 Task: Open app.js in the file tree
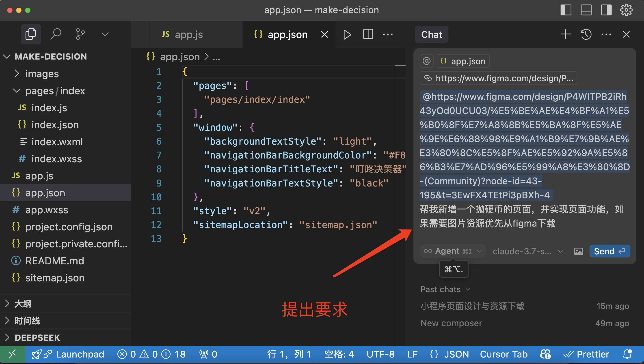pyautogui.click(x=66, y=176)
